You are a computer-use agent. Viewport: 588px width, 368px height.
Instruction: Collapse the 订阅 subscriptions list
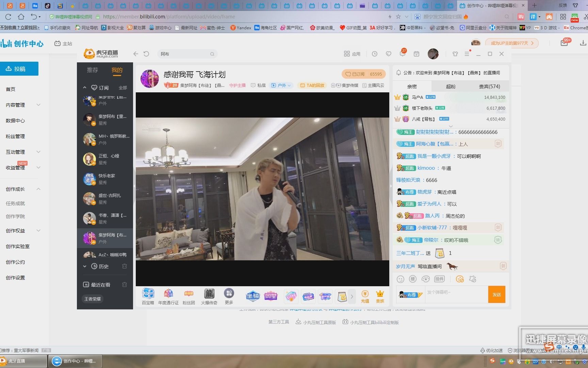[x=84, y=88]
